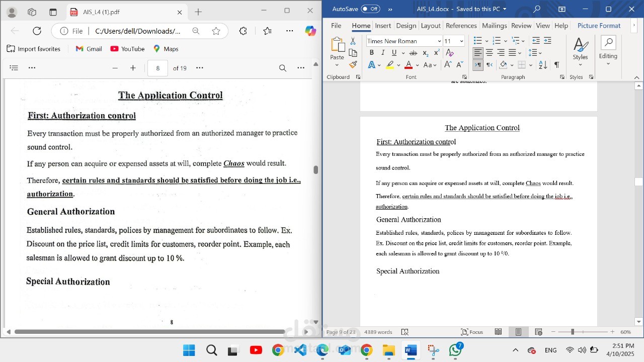Click the Justify alignment icon
The height and width of the screenshot is (362, 644).
coord(513,53)
